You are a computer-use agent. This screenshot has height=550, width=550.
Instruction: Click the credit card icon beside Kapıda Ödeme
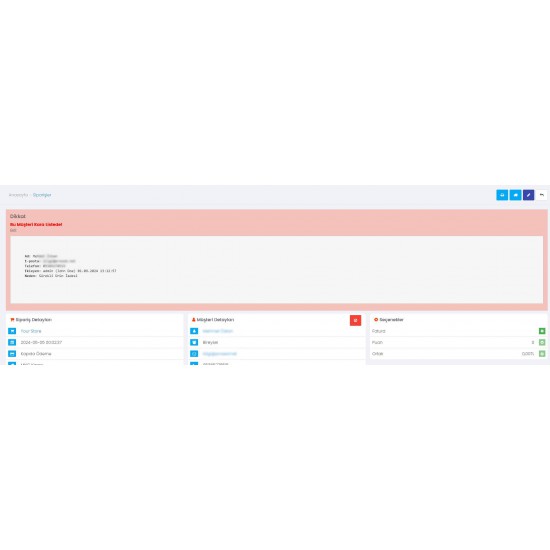[12, 354]
